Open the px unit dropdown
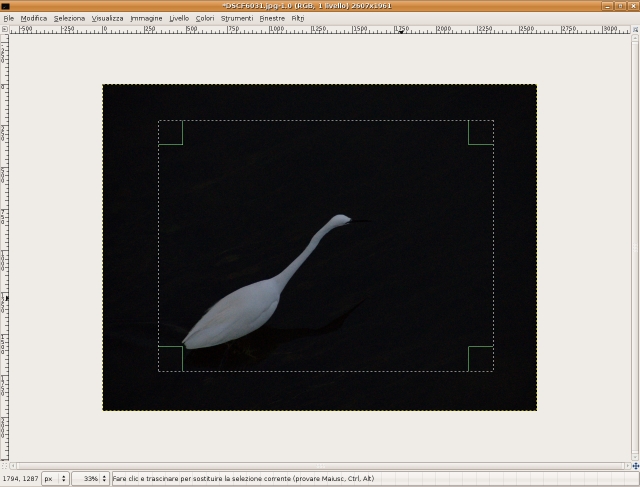The image size is (640, 487). pos(55,478)
